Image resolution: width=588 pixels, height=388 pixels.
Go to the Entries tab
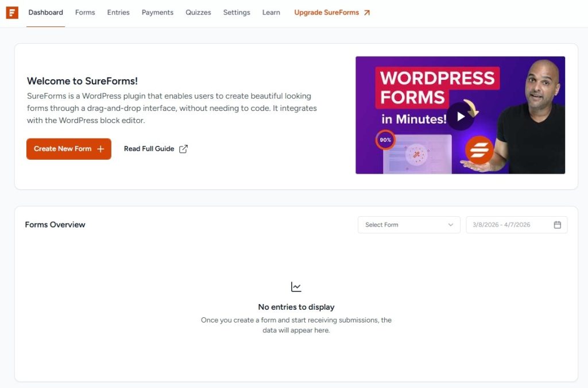(x=118, y=13)
